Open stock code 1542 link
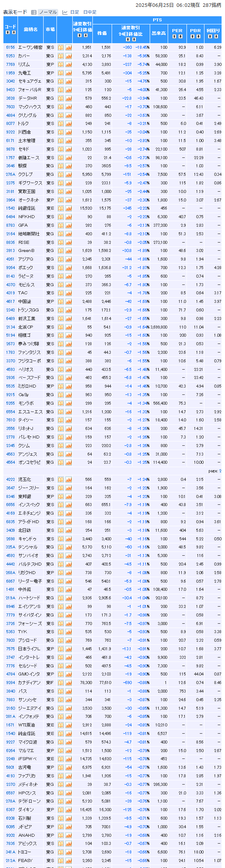This screenshot has width=225, height=868. 10,208
